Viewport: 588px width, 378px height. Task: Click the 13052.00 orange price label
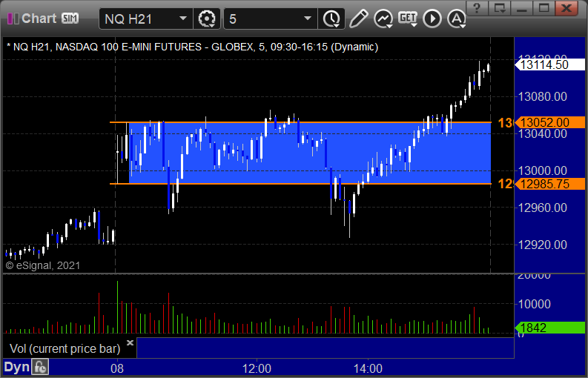pos(549,122)
